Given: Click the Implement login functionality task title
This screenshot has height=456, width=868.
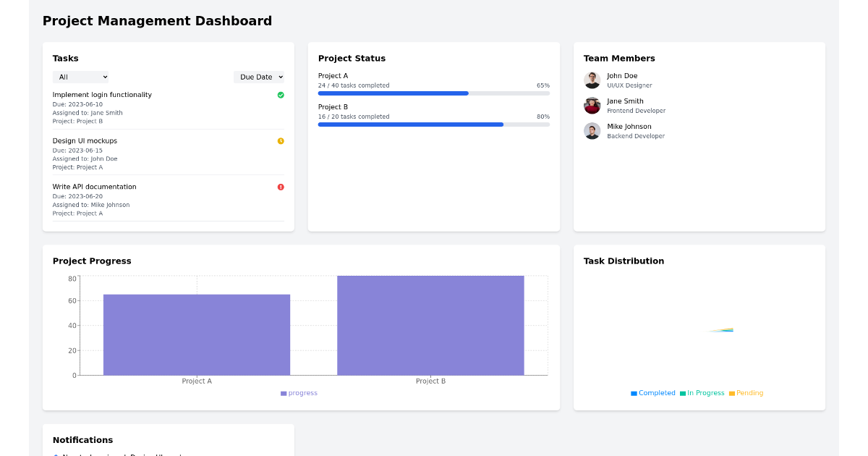Looking at the screenshot, I should [x=102, y=94].
